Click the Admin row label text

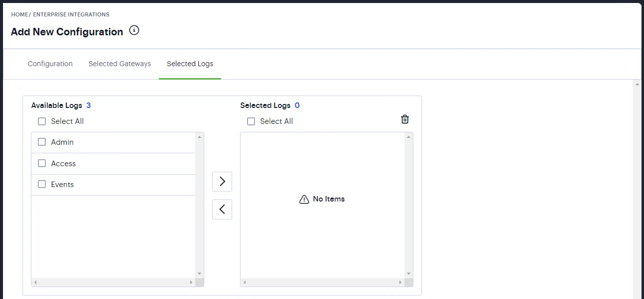click(62, 142)
